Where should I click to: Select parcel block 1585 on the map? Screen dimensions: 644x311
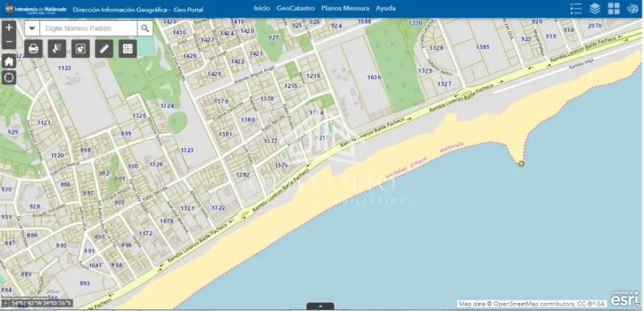click(483, 47)
